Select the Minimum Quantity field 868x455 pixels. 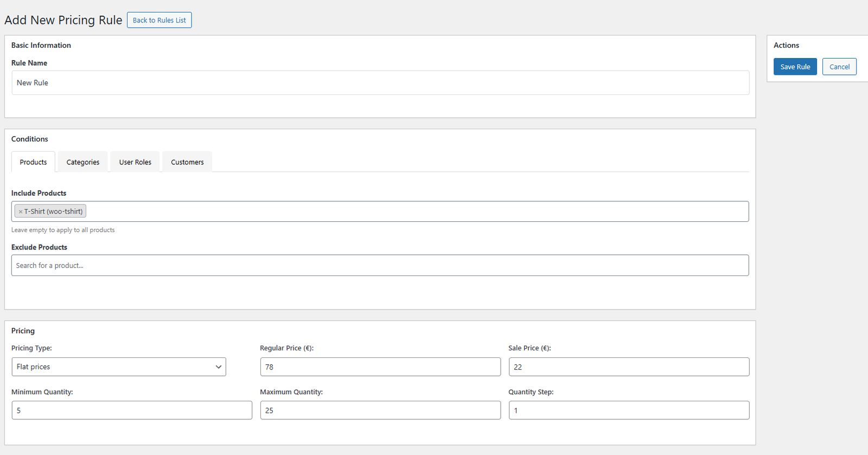pos(132,410)
